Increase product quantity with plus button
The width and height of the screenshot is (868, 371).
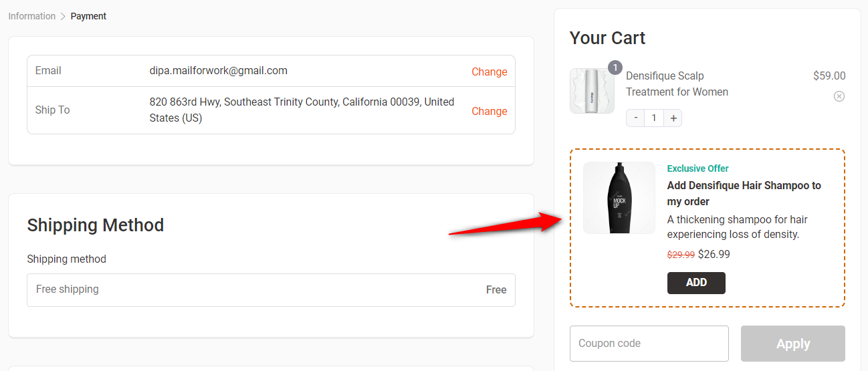tap(673, 118)
